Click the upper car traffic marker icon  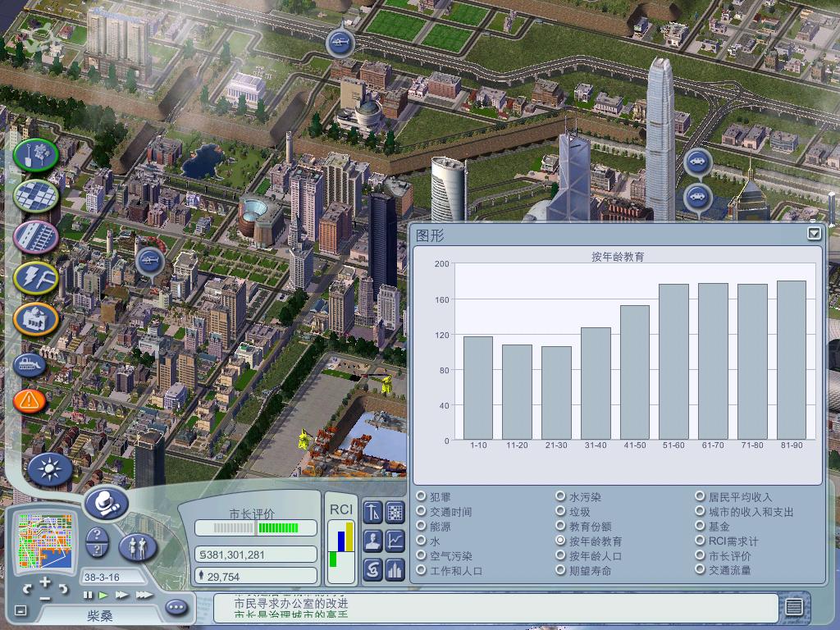tap(697, 162)
